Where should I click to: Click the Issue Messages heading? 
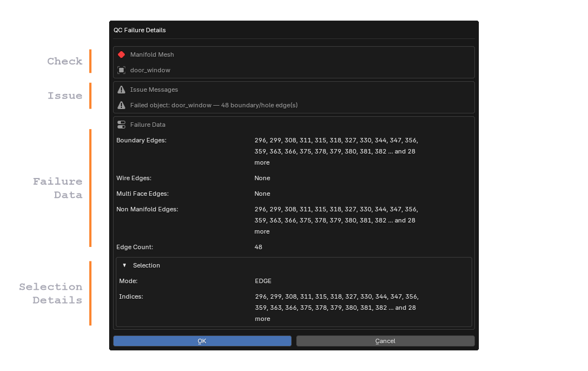click(x=154, y=90)
